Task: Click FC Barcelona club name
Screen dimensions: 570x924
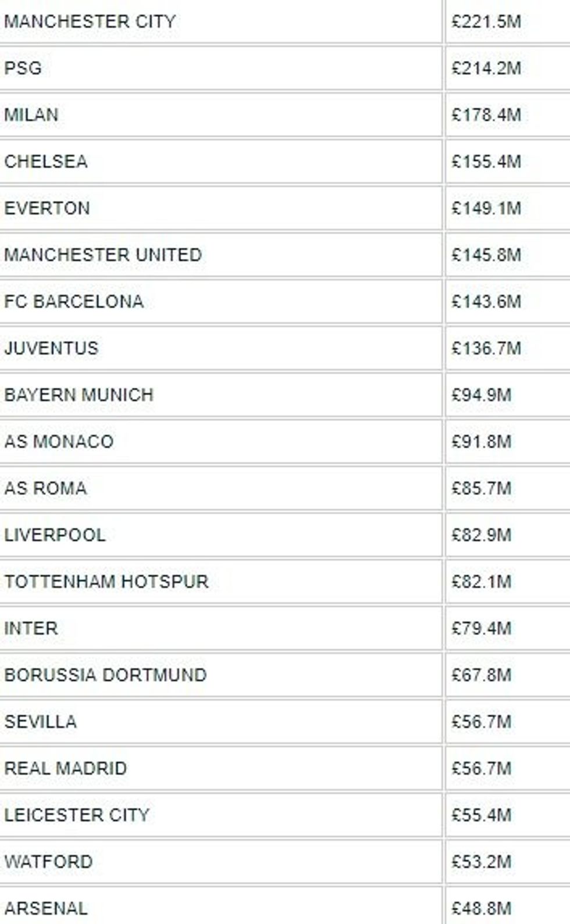Action: coord(74,301)
